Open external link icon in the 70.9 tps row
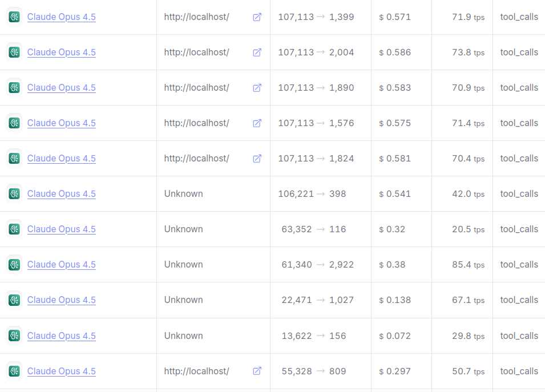 257,88
